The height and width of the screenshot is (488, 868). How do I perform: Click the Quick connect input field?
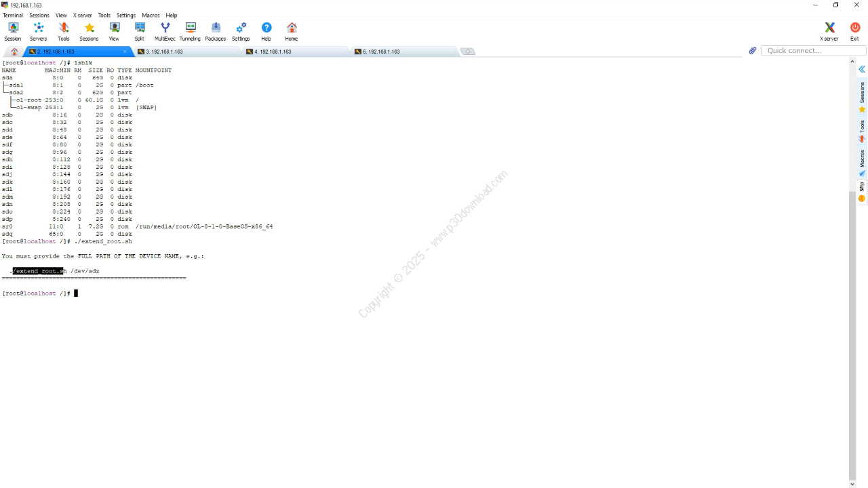tap(814, 51)
